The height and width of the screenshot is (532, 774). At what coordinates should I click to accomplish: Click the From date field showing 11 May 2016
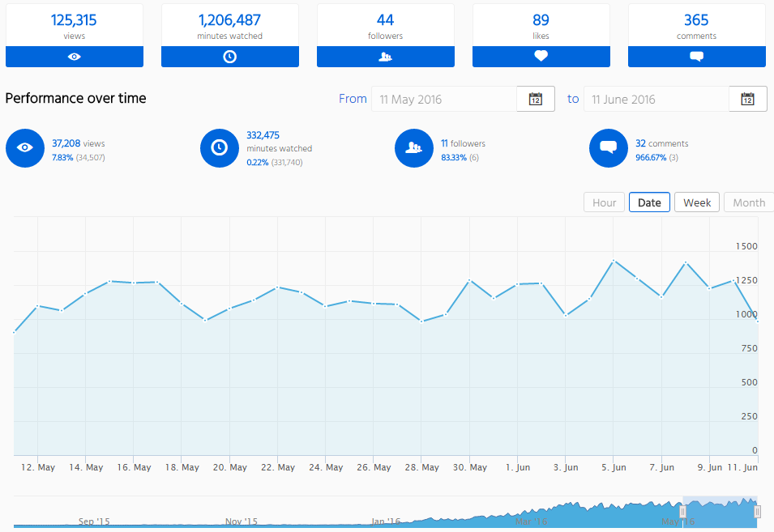click(x=444, y=99)
